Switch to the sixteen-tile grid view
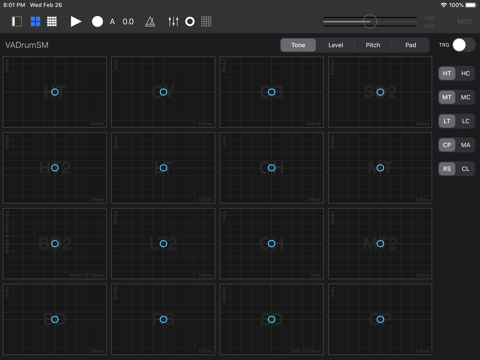Viewport: 480px width, 360px height. pos(52,22)
